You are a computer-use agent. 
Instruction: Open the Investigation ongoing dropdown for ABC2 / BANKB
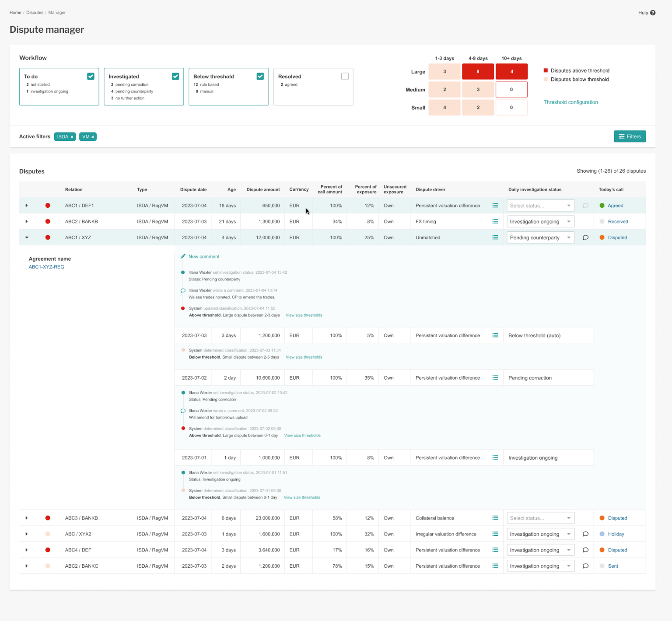coord(540,221)
